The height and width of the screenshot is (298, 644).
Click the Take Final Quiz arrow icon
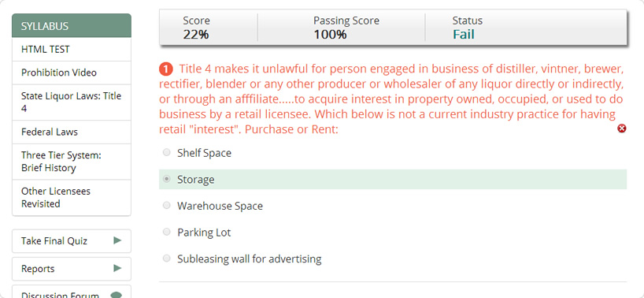(x=117, y=240)
